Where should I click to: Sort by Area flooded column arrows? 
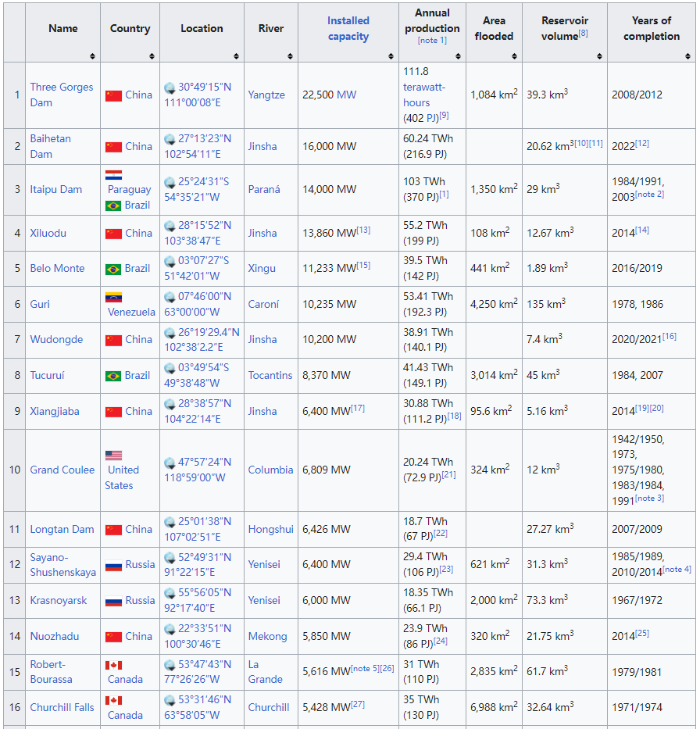(515, 56)
